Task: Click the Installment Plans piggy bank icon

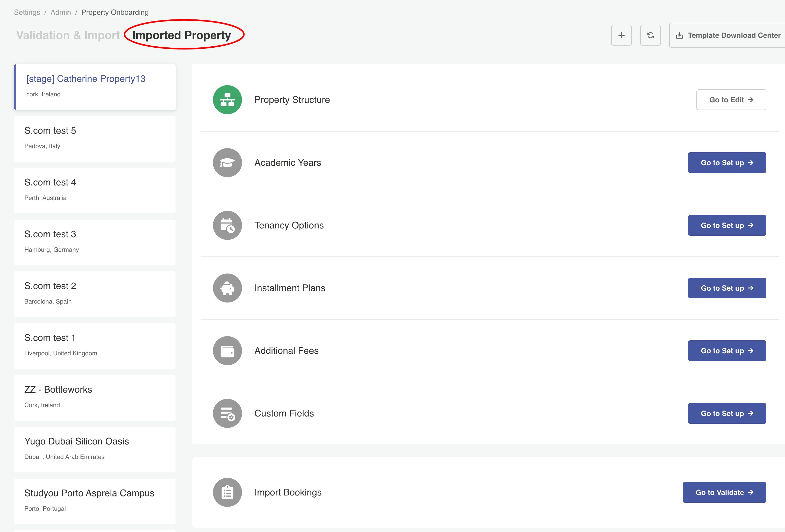Action: (x=227, y=288)
